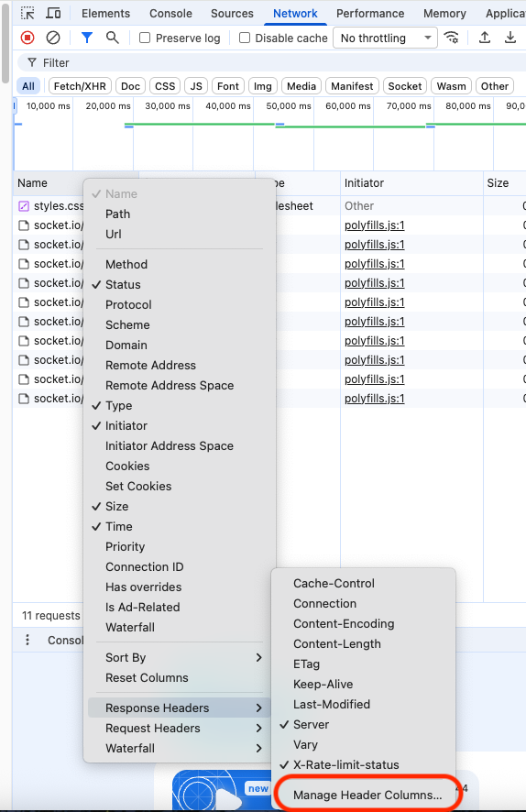Export HAR file download icon
The height and width of the screenshot is (812, 526).
510,38
